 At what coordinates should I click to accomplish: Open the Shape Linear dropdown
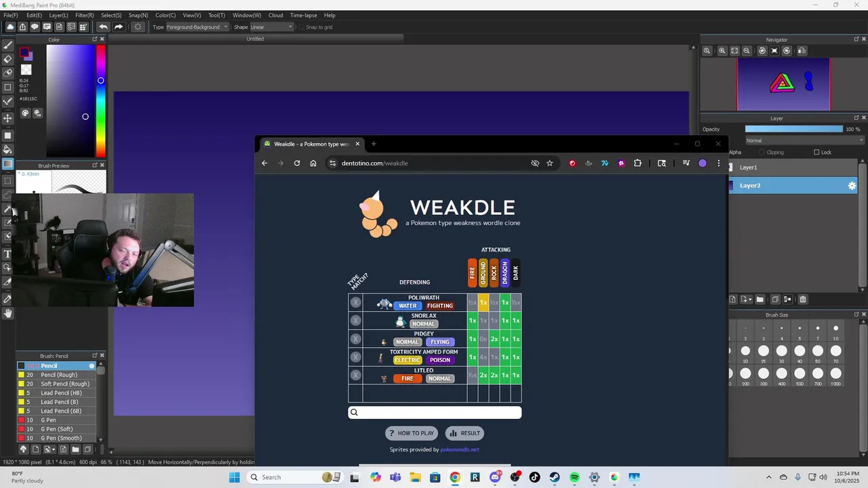[x=271, y=27]
